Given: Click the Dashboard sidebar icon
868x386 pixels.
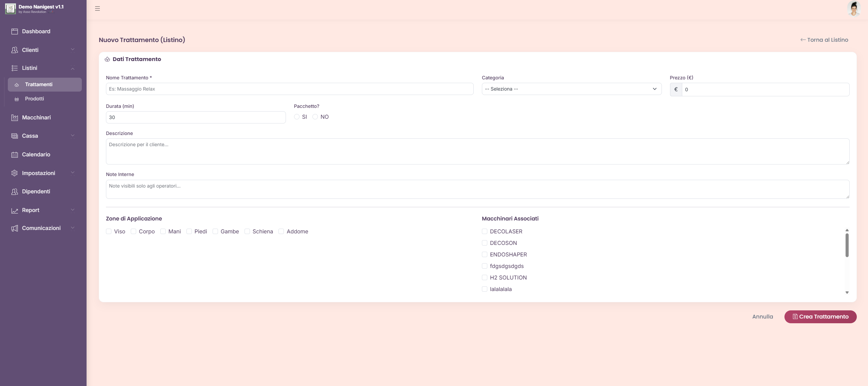Looking at the screenshot, I should click(15, 32).
